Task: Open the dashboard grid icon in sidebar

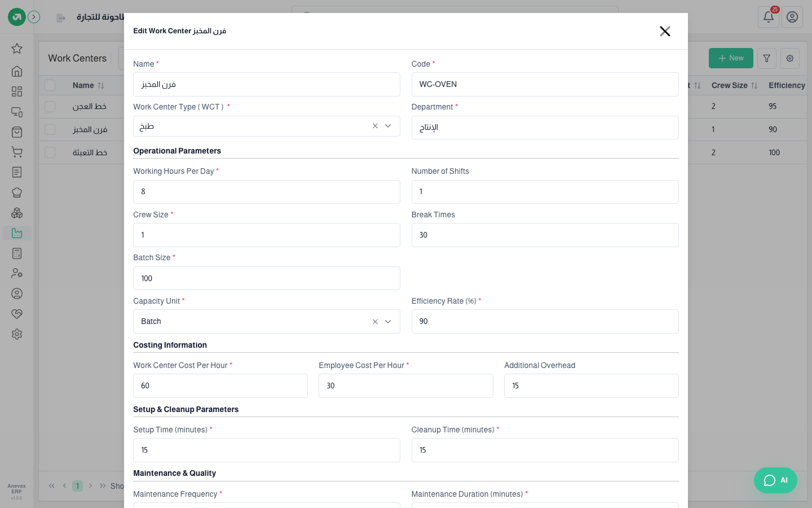Action: [17, 91]
